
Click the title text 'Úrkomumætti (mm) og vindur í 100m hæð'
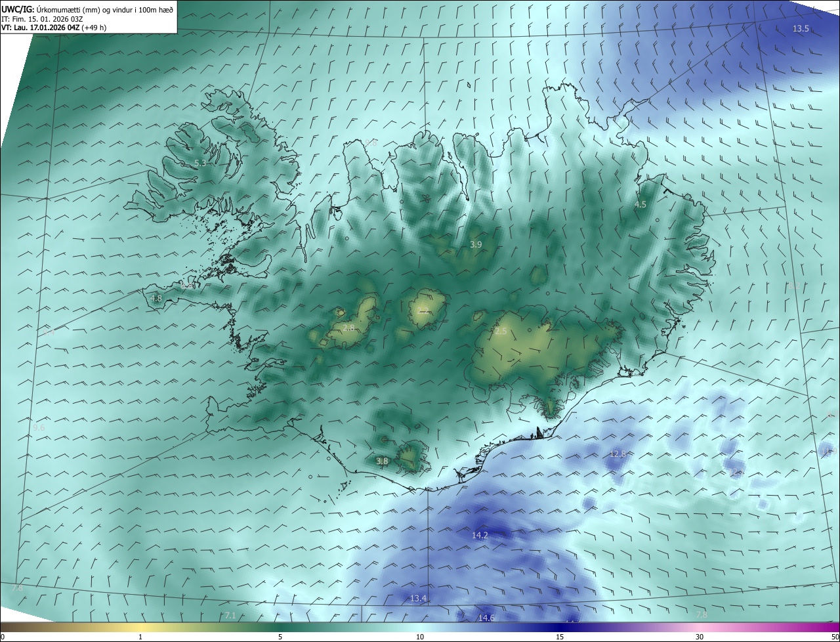[x=105, y=9]
